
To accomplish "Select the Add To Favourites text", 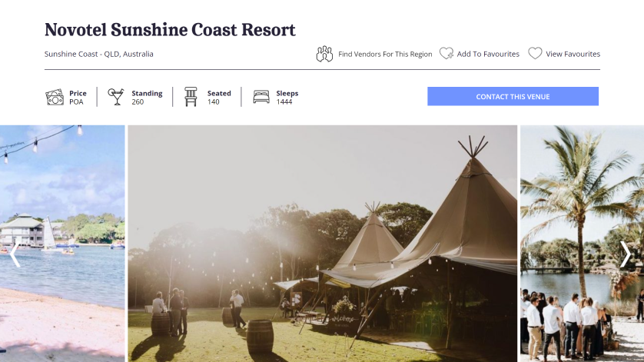I will click(488, 55).
